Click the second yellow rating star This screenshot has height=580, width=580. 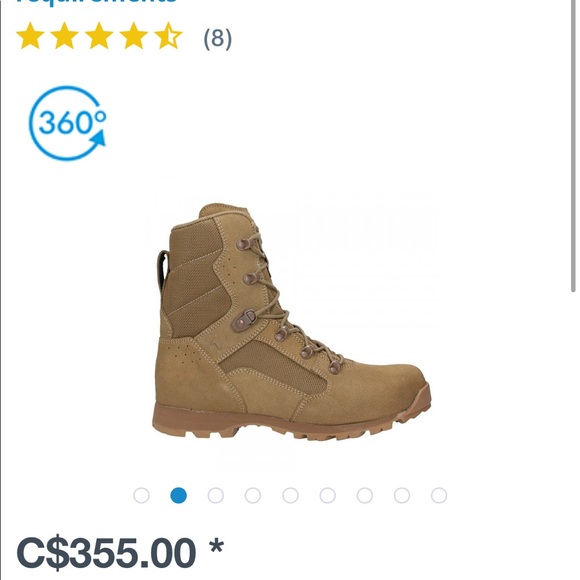[64, 36]
